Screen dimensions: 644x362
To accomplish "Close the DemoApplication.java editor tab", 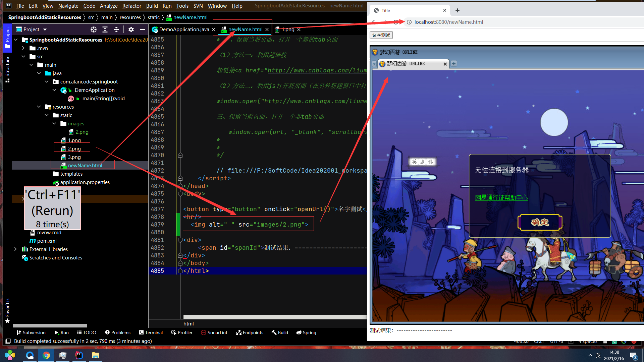I will click(214, 29).
